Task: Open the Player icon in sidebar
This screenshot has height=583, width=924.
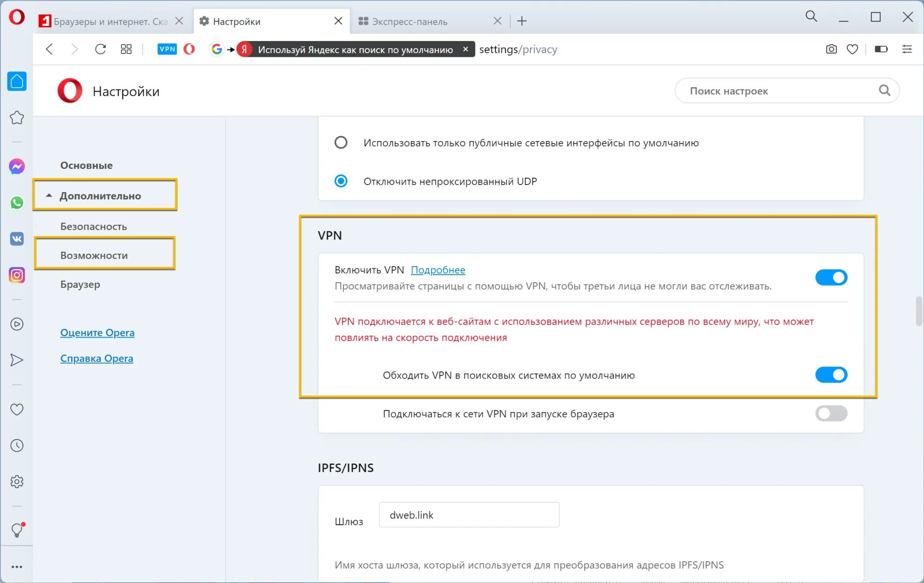Action: pyautogui.click(x=17, y=324)
